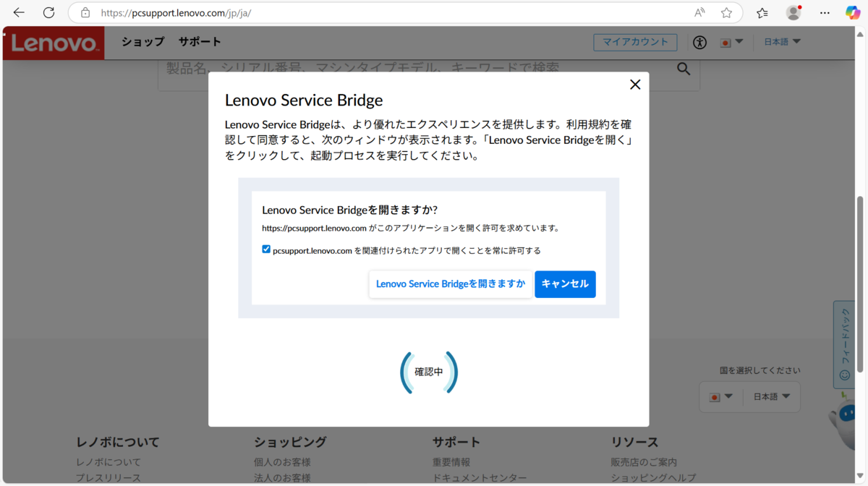Image resolution: width=868 pixels, height=486 pixels.
Task: Add this page to favorites star icon
Action: point(726,13)
